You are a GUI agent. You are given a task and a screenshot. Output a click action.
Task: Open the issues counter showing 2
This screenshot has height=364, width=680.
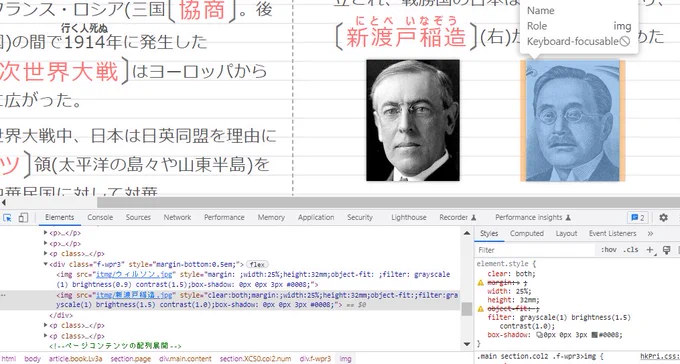[638, 217]
